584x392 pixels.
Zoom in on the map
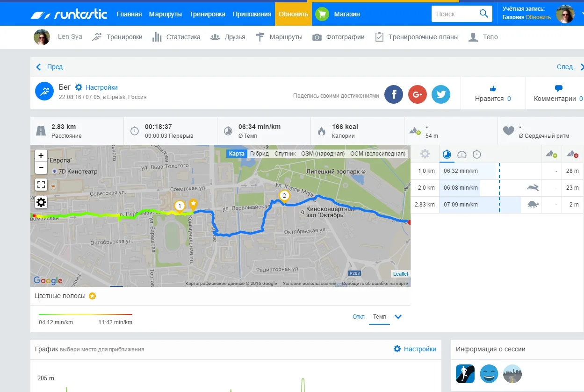click(41, 156)
